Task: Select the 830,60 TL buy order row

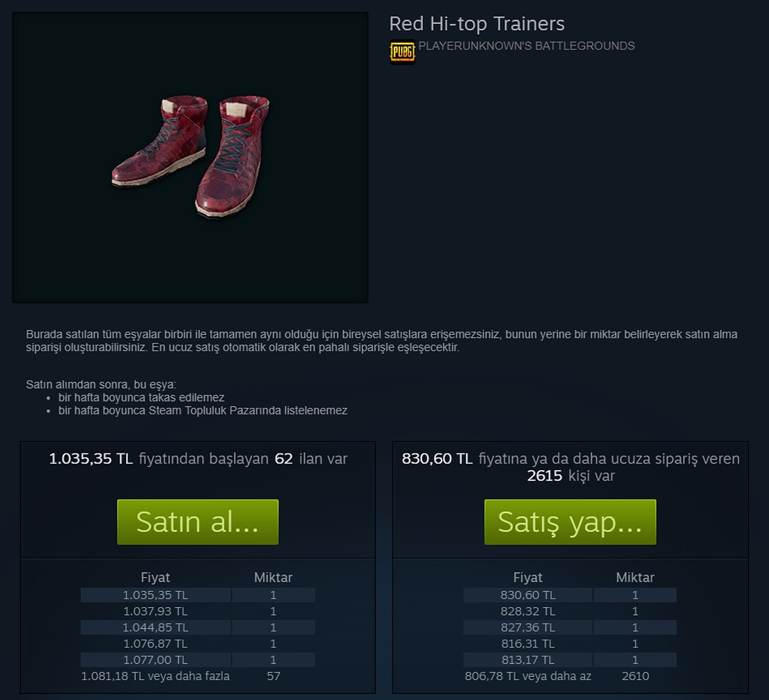Action: (570, 595)
